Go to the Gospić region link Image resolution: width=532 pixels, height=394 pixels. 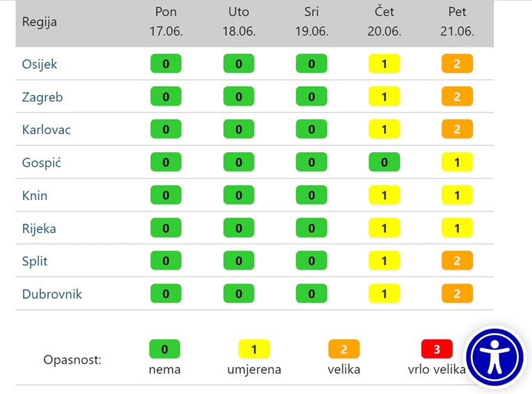point(42,163)
